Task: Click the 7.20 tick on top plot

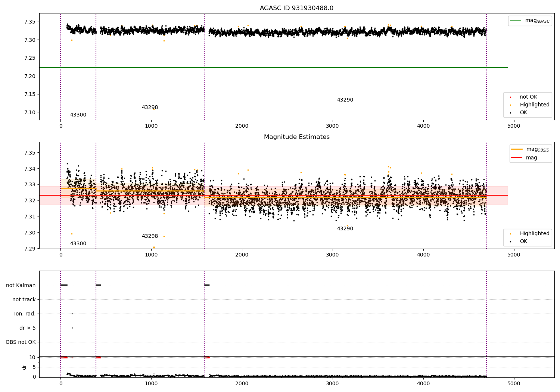Action: (30, 76)
